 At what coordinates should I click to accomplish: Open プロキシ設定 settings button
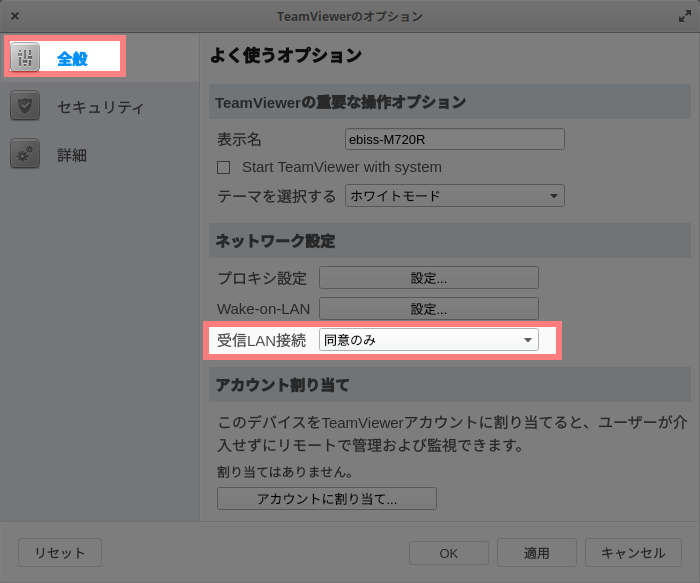coord(429,278)
